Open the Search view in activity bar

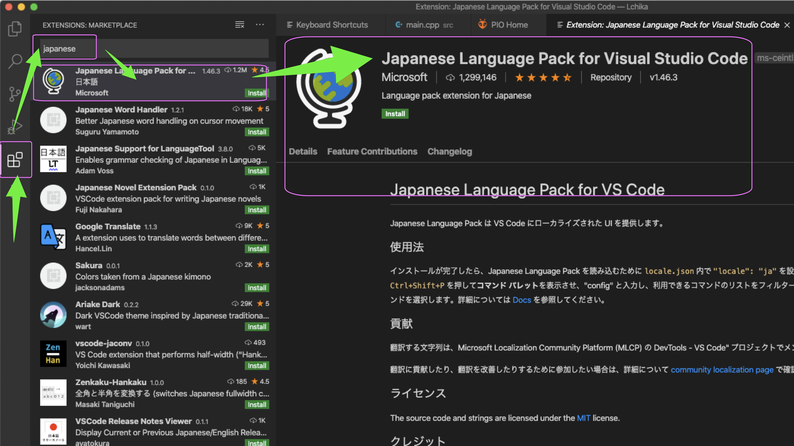(x=15, y=62)
